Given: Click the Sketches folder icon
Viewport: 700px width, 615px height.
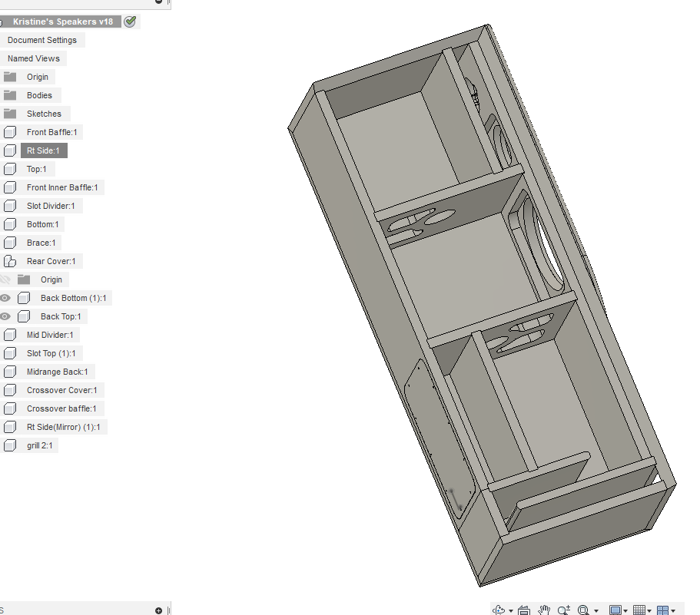Looking at the screenshot, I should 10,114.
